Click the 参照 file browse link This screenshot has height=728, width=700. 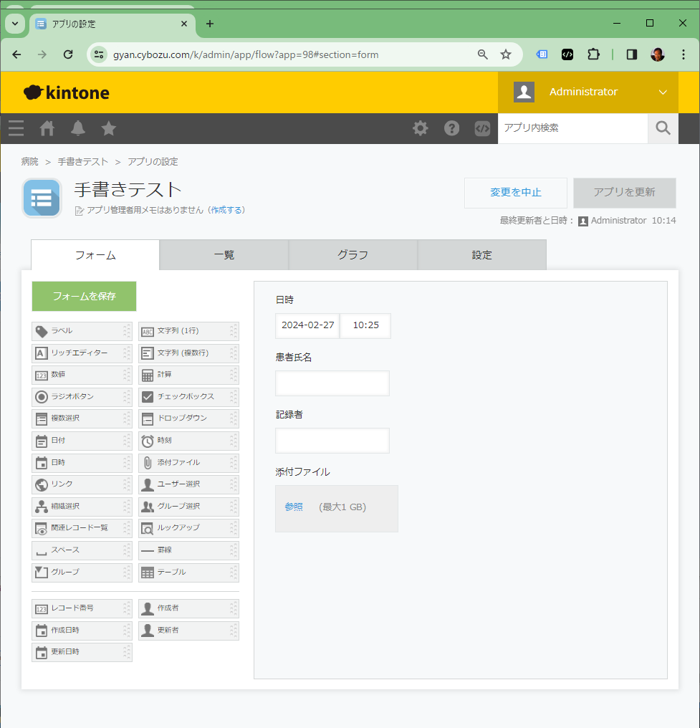294,507
